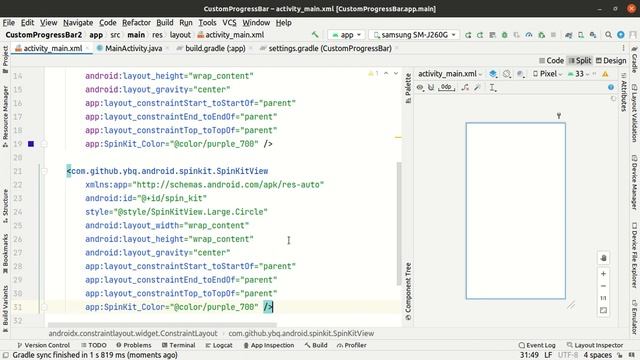Open the Palette side panel
This screenshot has width=640, height=360.
pos(408,88)
